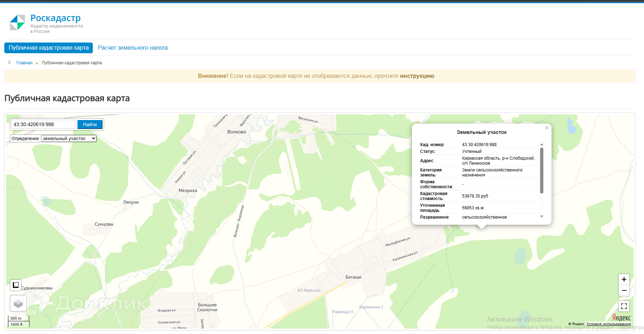Screen dimensions: 644x334
Task: Open the map layers switcher
Action: pyautogui.click(x=18, y=304)
